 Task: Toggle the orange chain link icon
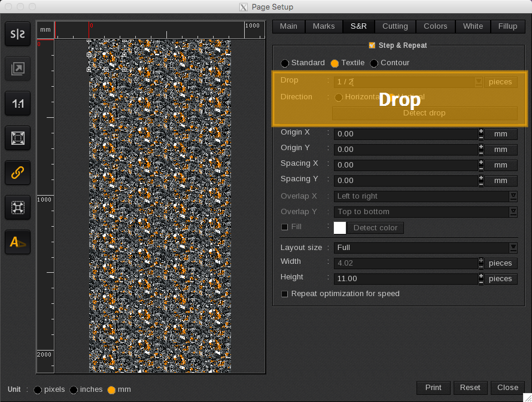(x=18, y=173)
